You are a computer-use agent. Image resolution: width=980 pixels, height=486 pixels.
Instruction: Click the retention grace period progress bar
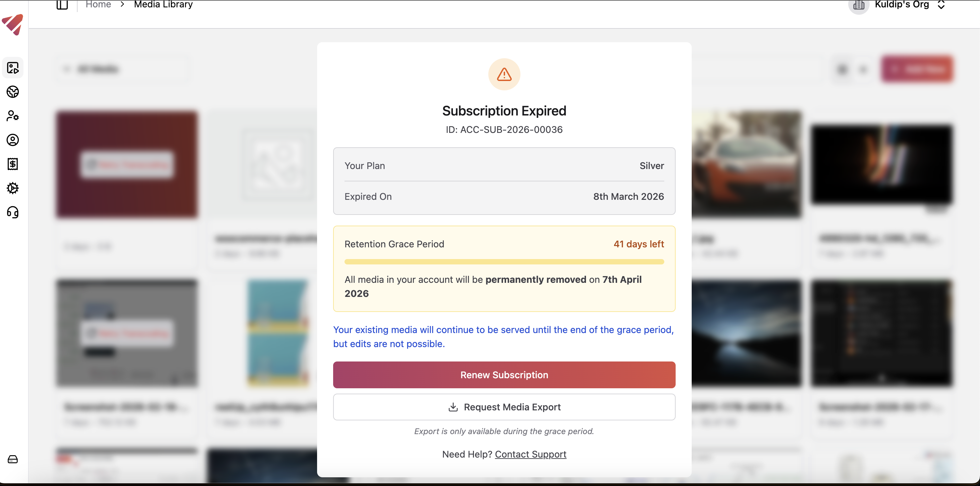tap(504, 262)
